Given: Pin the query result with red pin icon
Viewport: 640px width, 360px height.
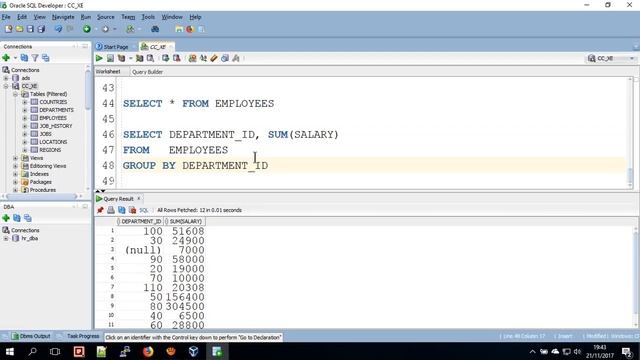Looking at the screenshot, I should tap(100, 210).
